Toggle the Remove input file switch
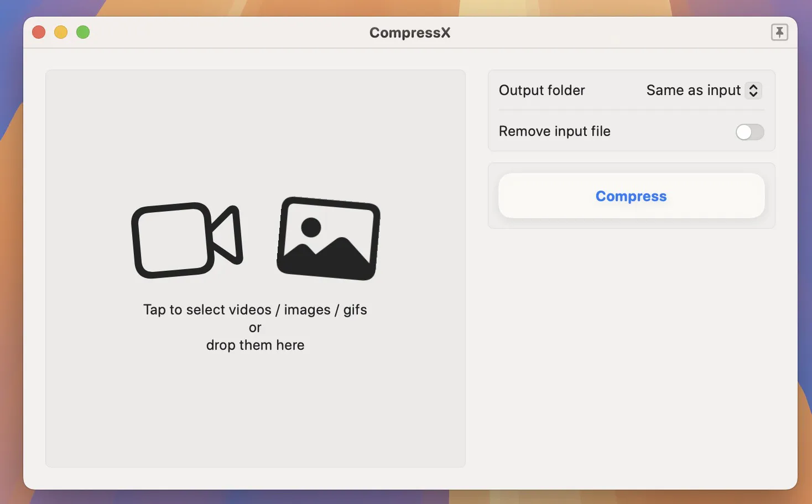 (x=749, y=132)
